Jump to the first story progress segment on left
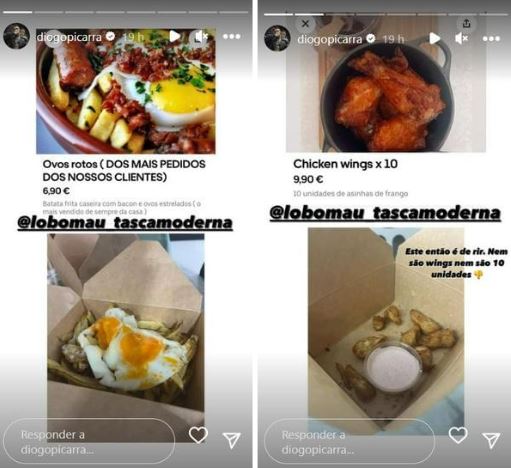 (18, 12)
